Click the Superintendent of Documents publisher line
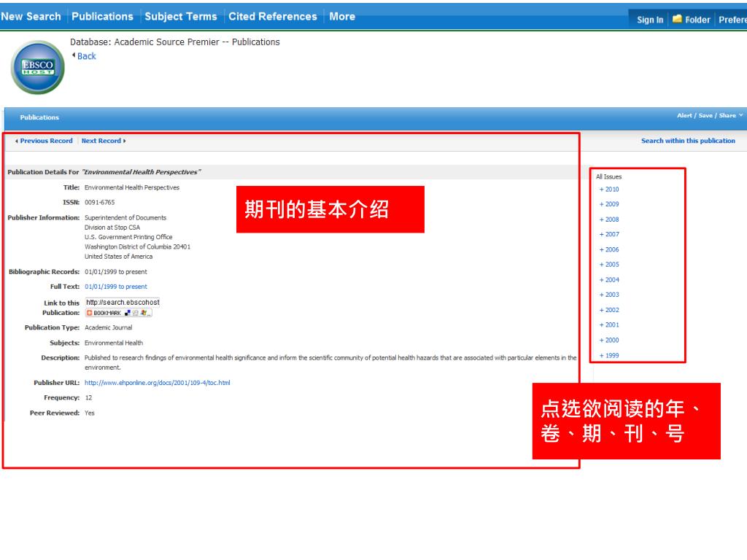The image size is (747, 560). point(125,217)
